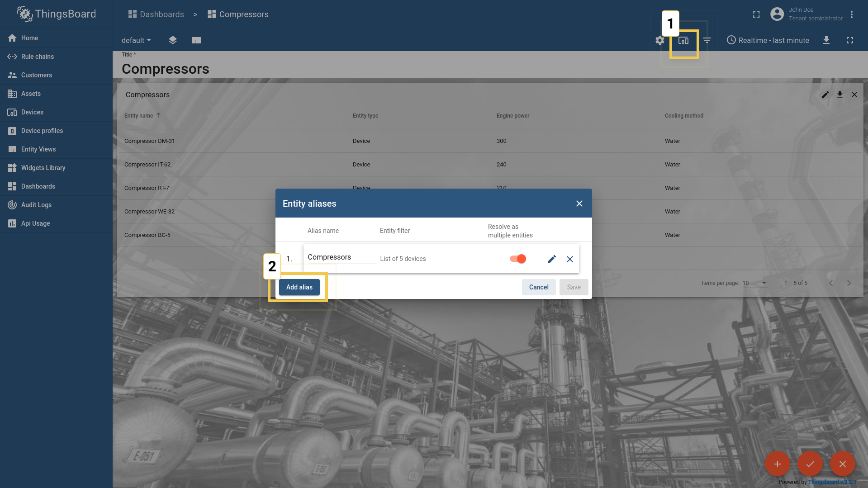
Task: Click Dashboards breadcrumb link
Action: (156, 14)
